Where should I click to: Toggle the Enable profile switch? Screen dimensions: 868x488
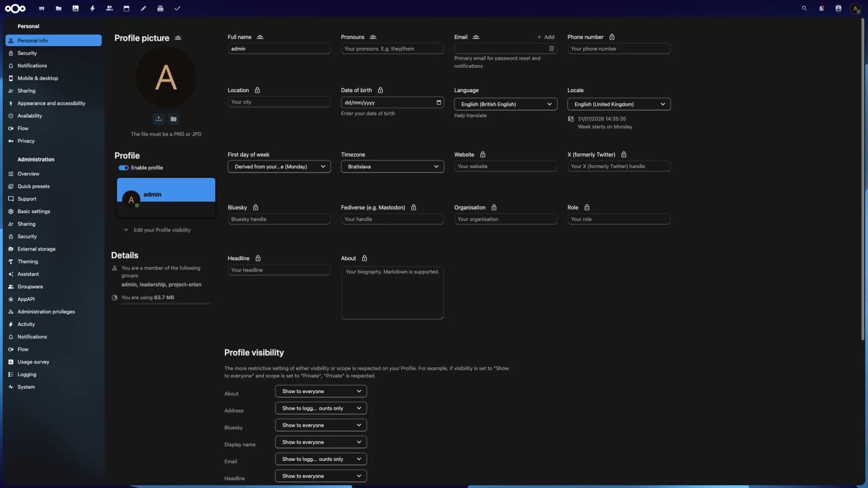(x=124, y=168)
